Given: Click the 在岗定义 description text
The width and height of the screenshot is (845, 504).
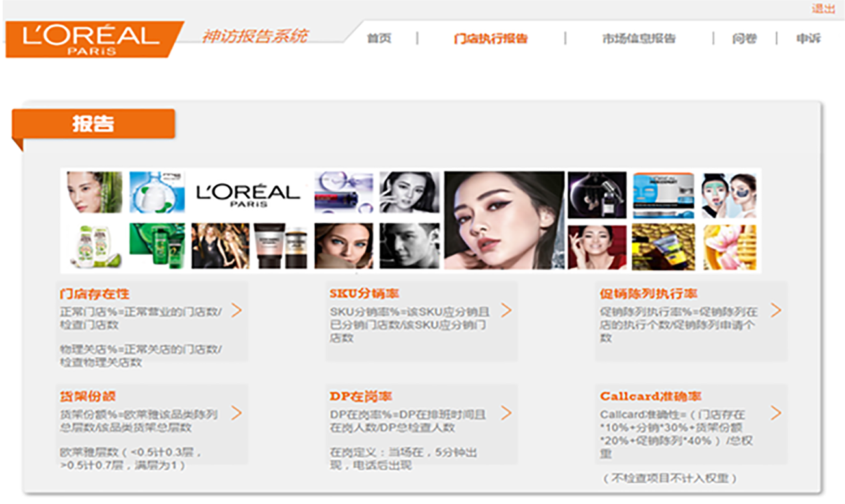Looking at the screenshot, I should click(x=402, y=458).
